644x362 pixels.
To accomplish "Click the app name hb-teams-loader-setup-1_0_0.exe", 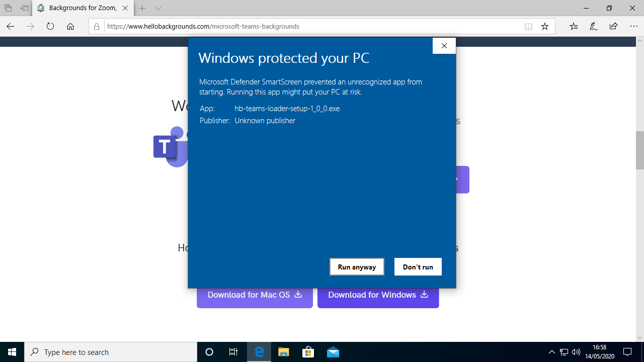I will click(x=287, y=109).
